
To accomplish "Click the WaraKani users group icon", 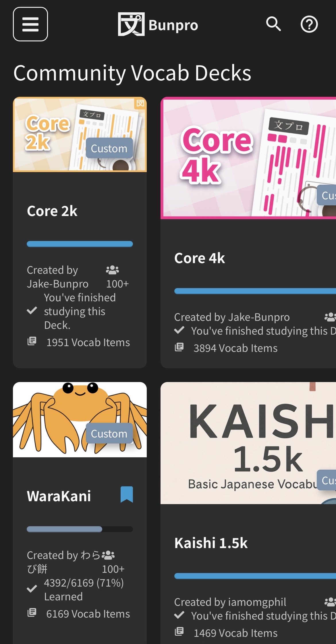I will coord(108,555).
